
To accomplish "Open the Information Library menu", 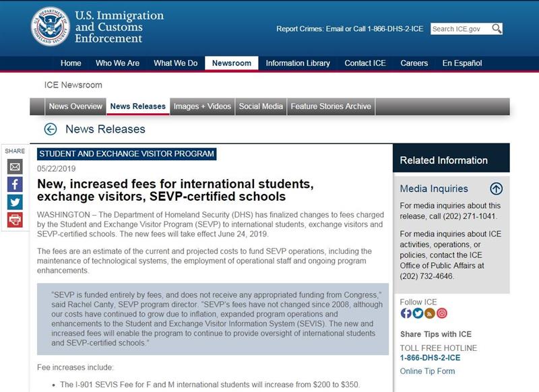I will 298,63.
